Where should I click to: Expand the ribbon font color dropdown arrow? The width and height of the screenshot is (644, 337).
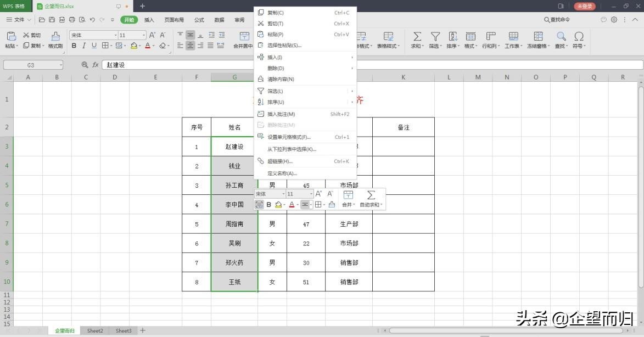click(154, 46)
